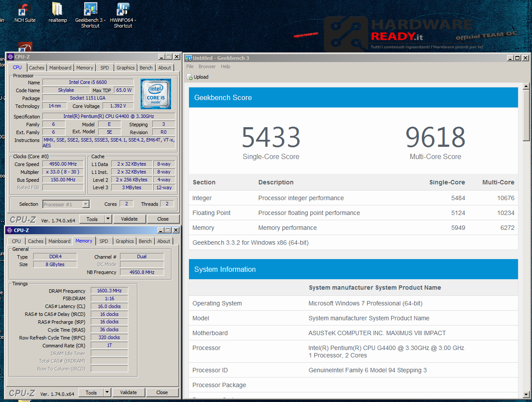The width and height of the screenshot is (532, 402).
Task: Select SPD tab in lower CPU-Z window
Action: (x=104, y=241)
